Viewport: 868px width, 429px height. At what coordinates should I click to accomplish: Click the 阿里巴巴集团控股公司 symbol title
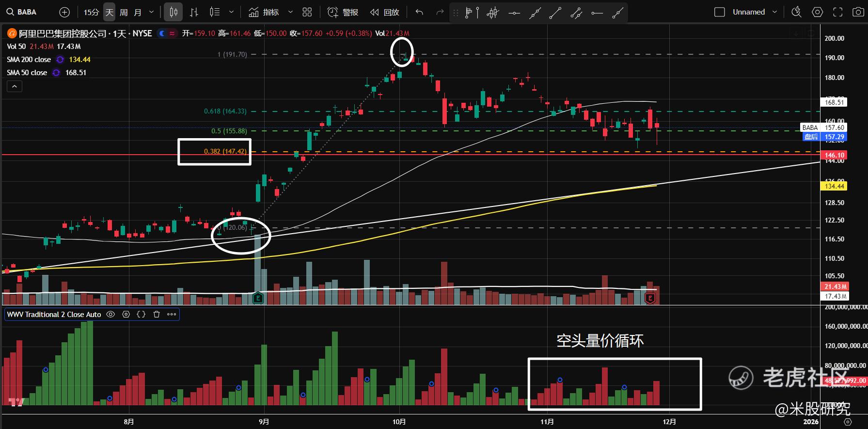[x=63, y=33]
